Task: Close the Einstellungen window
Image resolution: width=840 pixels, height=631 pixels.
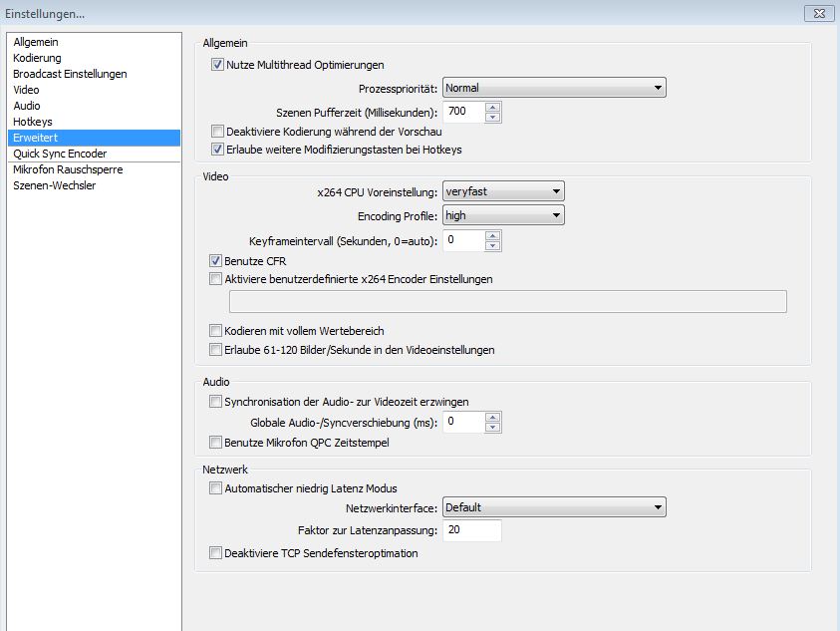Action: point(818,12)
